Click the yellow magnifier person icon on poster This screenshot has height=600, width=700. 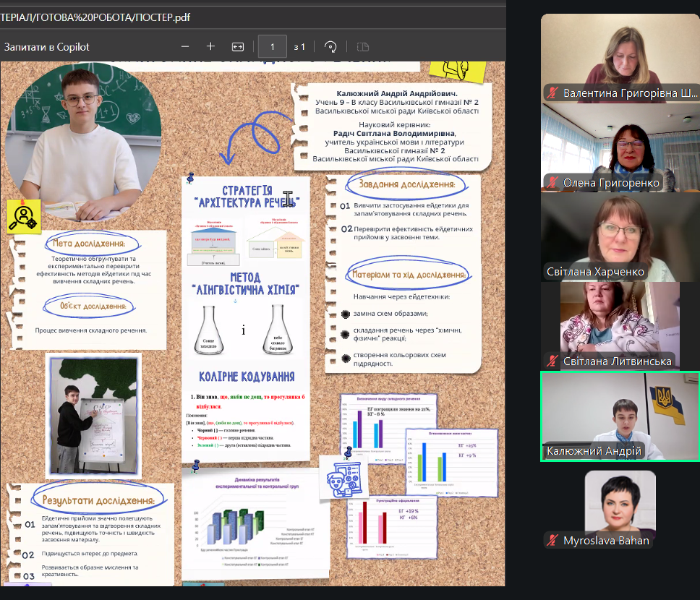tap(24, 215)
